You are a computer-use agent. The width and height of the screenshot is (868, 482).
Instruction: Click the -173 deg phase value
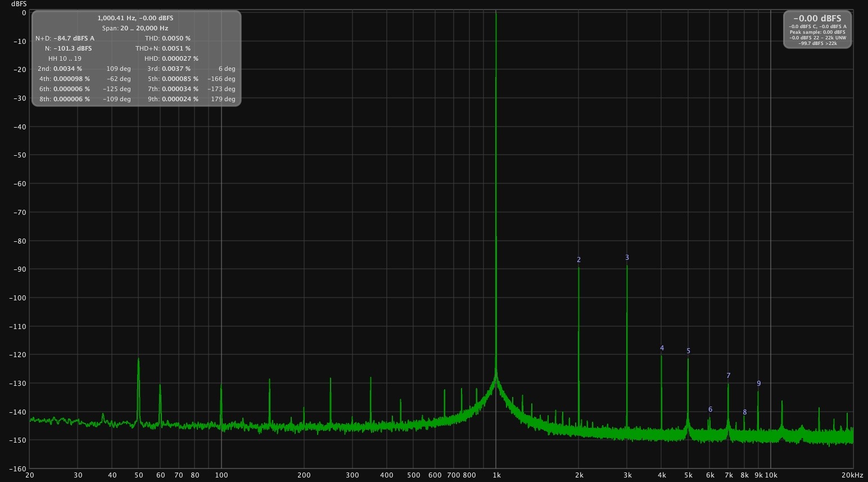coord(221,89)
